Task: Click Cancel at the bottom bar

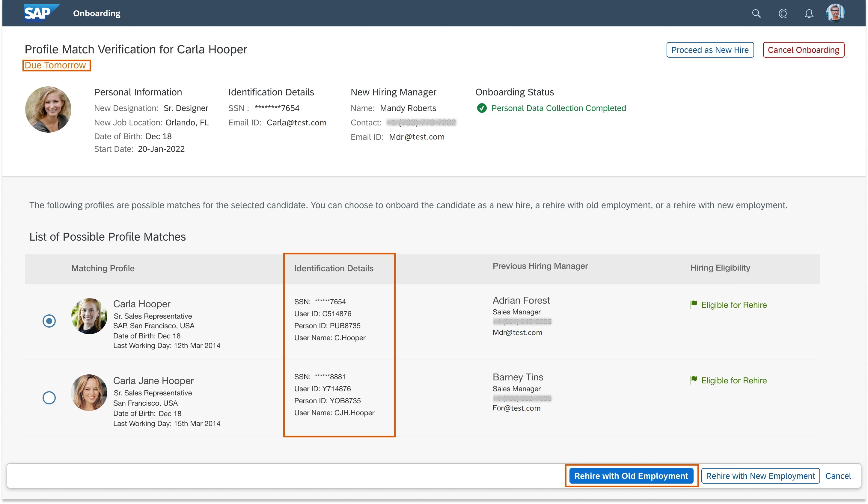Action: point(838,476)
